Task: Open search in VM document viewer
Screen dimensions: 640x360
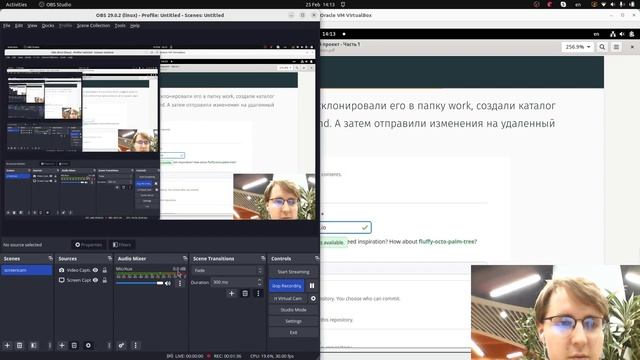Action: (x=602, y=47)
